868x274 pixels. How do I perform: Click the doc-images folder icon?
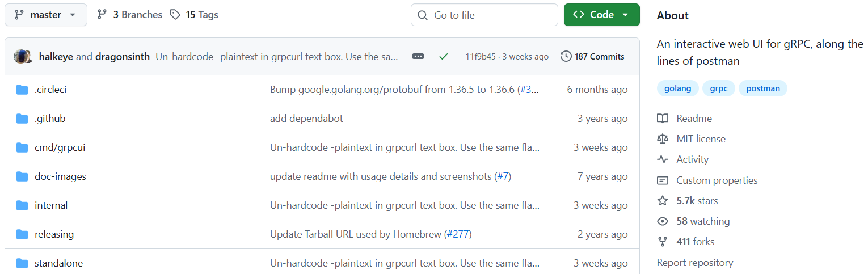[x=22, y=176]
